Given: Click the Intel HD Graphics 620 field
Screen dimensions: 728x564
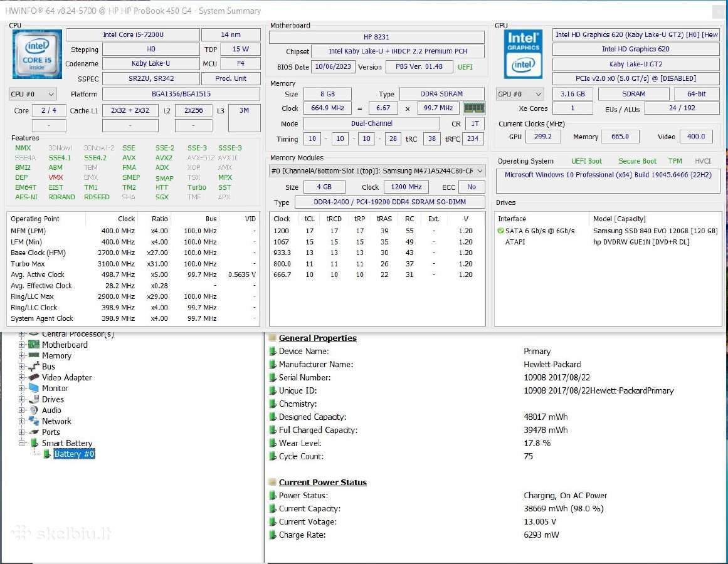Looking at the screenshot, I should (636, 49).
